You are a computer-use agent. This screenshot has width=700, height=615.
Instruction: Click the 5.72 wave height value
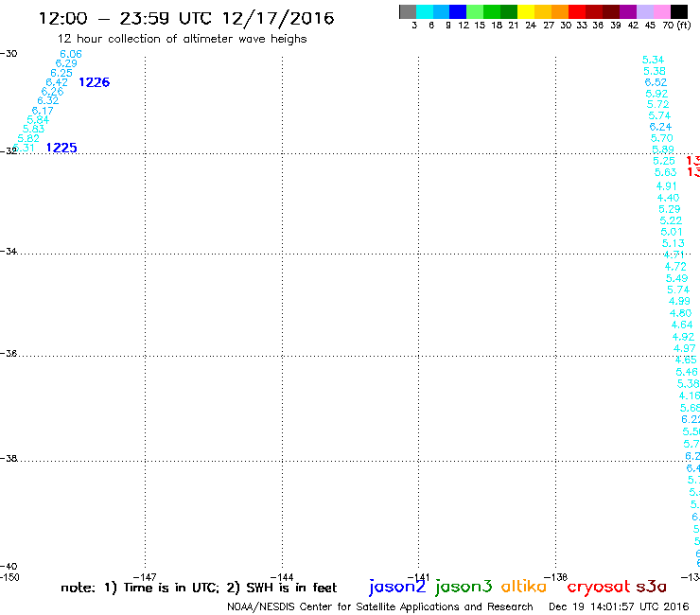tap(658, 104)
